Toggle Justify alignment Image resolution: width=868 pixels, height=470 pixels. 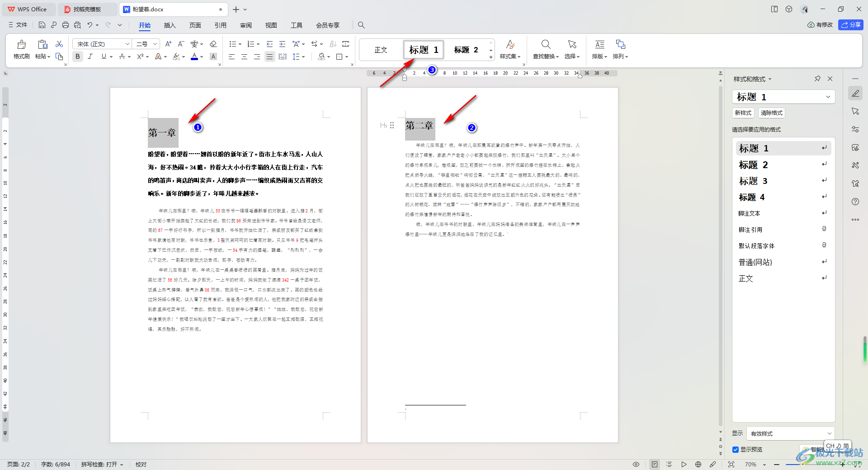click(x=269, y=56)
